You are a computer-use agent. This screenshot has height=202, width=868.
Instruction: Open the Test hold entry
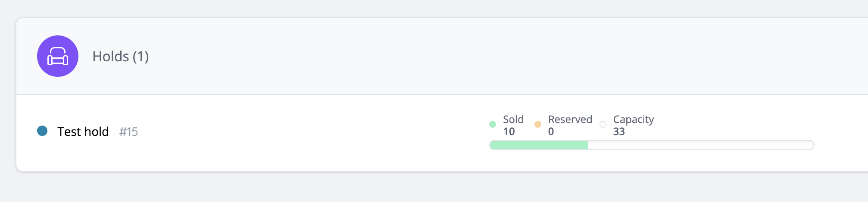click(x=83, y=132)
